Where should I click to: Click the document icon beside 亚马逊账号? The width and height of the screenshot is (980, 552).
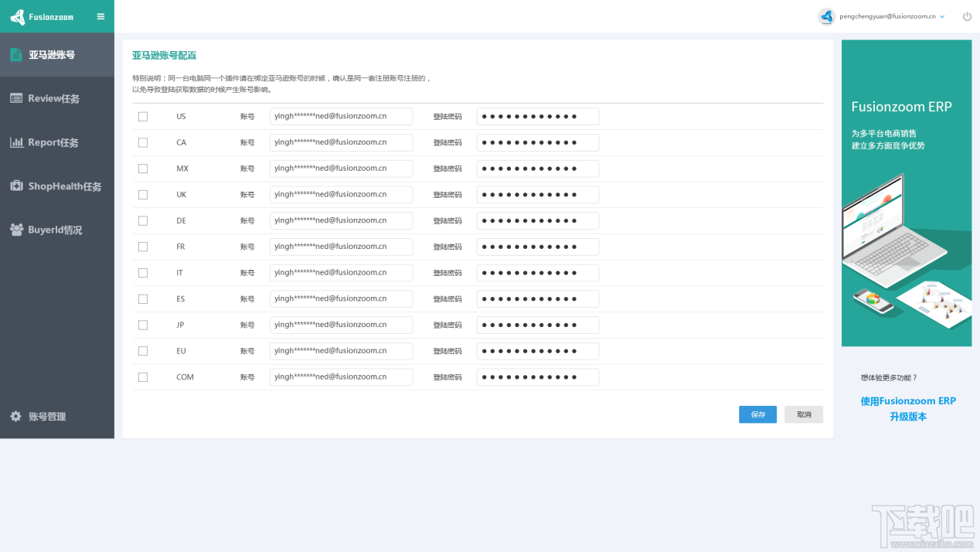click(x=16, y=55)
